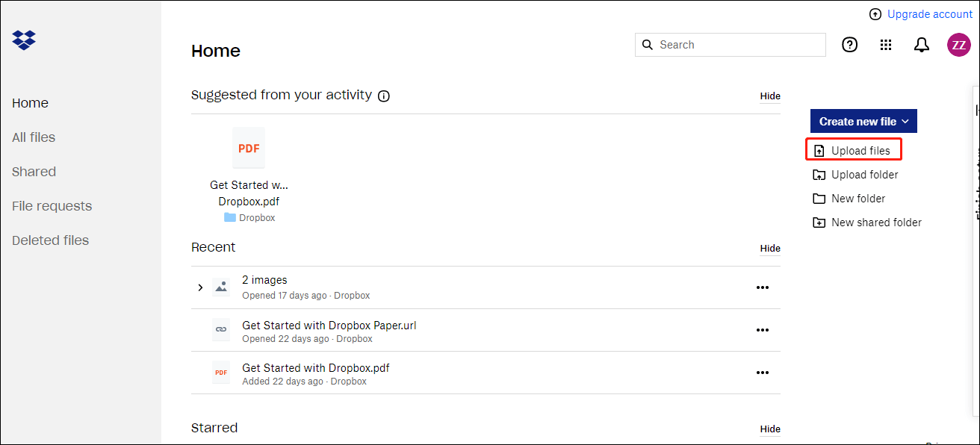This screenshot has height=445, width=980.
Task: Hide the Starred section
Action: pyautogui.click(x=769, y=429)
